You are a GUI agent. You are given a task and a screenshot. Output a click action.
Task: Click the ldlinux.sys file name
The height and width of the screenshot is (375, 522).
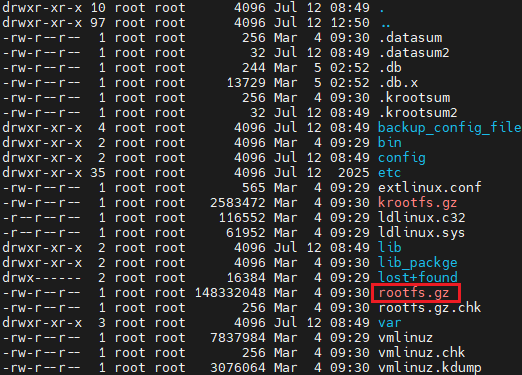422,233
